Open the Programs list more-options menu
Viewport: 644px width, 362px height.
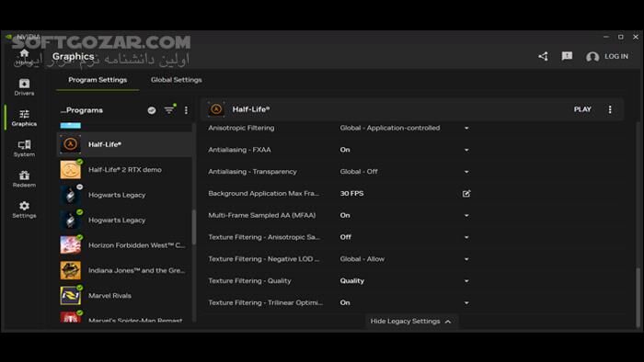click(x=186, y=110)
